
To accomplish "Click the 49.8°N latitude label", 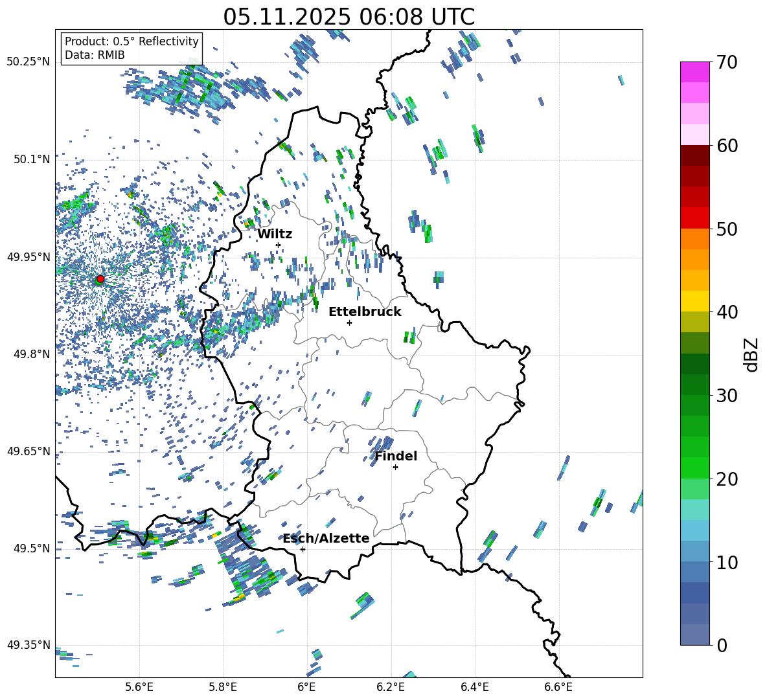I will (x=31, y=354).
